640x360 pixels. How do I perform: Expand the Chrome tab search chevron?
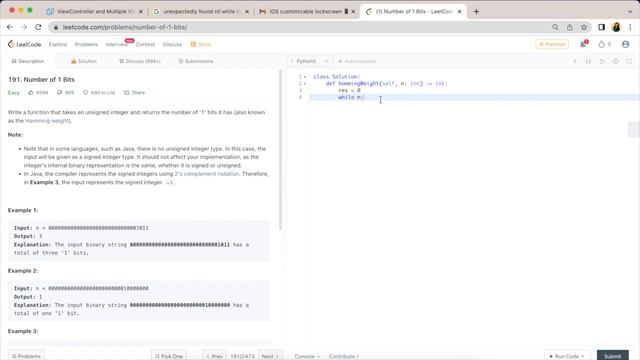630,11
